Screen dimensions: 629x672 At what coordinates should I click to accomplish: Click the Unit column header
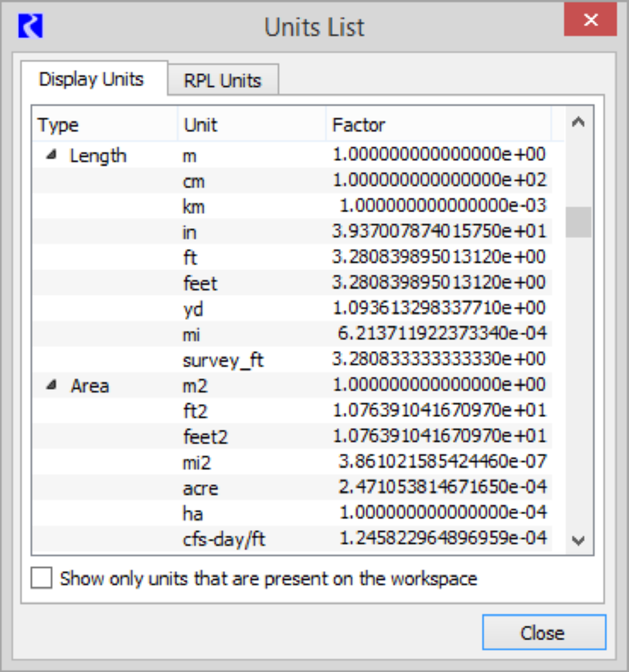[251, 125]
